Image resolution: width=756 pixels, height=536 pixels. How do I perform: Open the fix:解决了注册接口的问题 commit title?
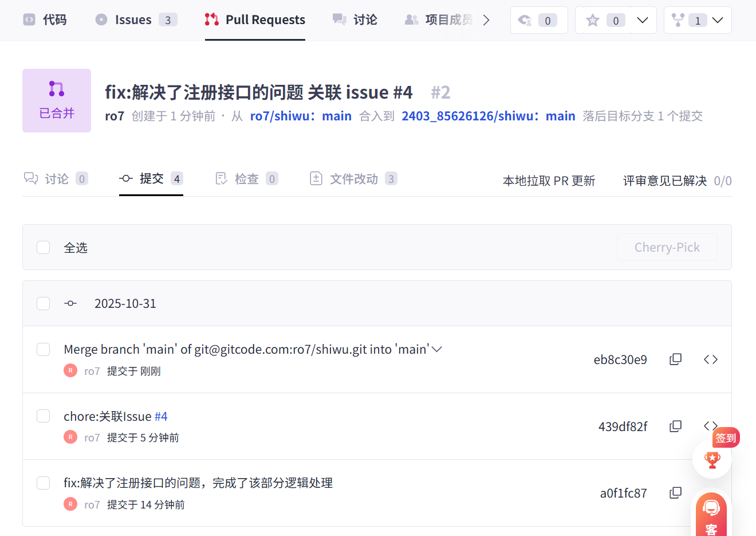pos(198,483)
